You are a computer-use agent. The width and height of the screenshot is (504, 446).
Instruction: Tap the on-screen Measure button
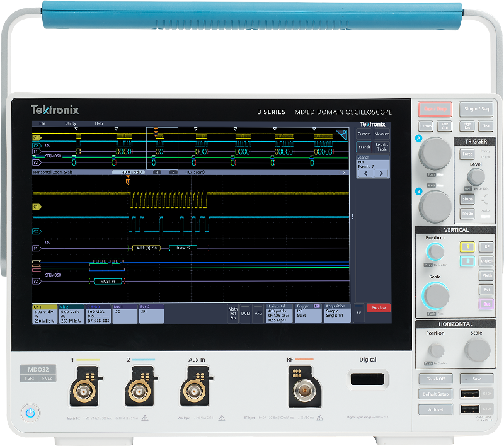point(382,134)
